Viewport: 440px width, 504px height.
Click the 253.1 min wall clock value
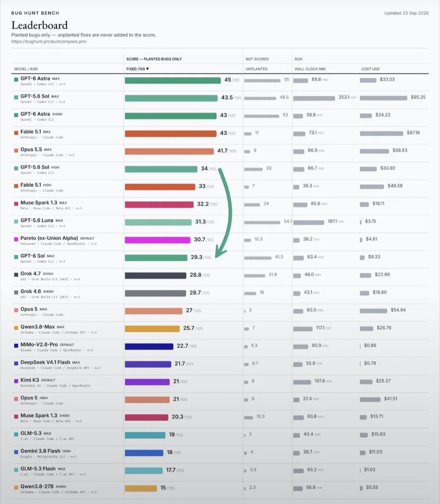pos(347,97)
